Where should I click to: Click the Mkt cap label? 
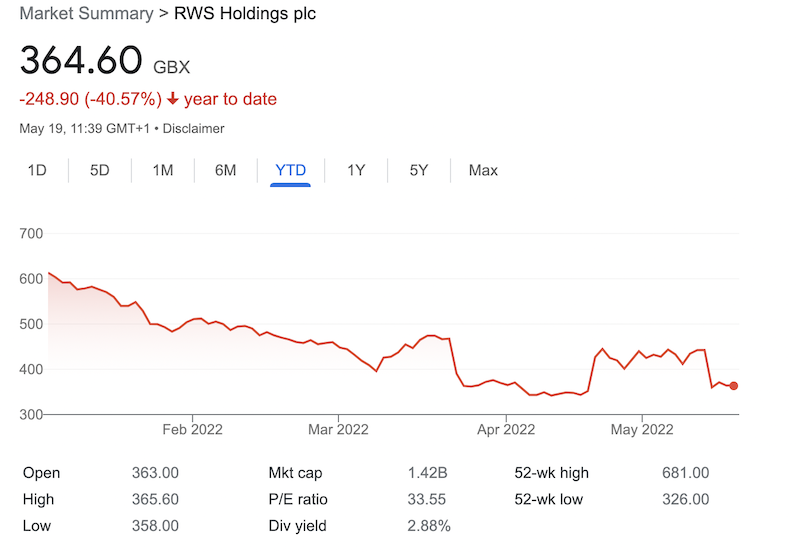(295, 473)
